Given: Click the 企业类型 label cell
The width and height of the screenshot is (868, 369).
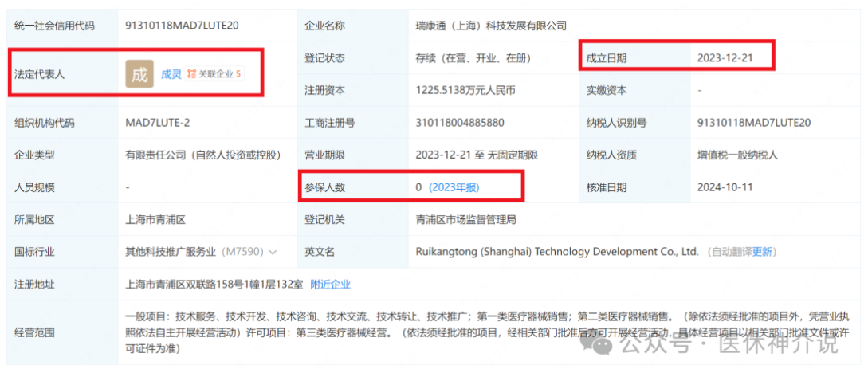Looking at the screenshot, I should (x=62, y=155).
